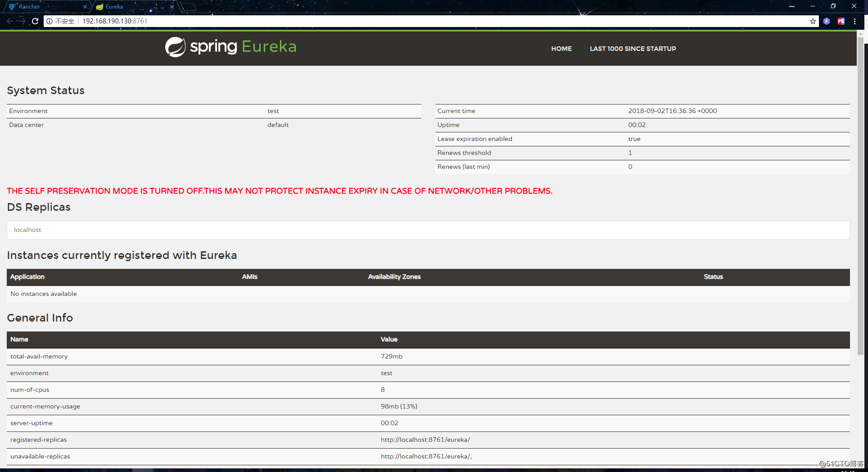Click the vertical page scrollbar
The image size is (868, 472).
tap(860, 196)
